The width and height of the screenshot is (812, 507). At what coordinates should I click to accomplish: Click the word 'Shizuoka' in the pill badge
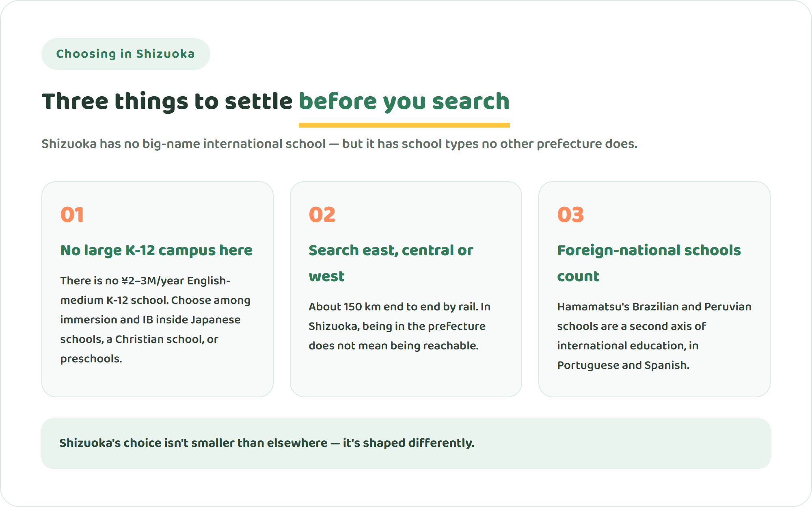165,54
